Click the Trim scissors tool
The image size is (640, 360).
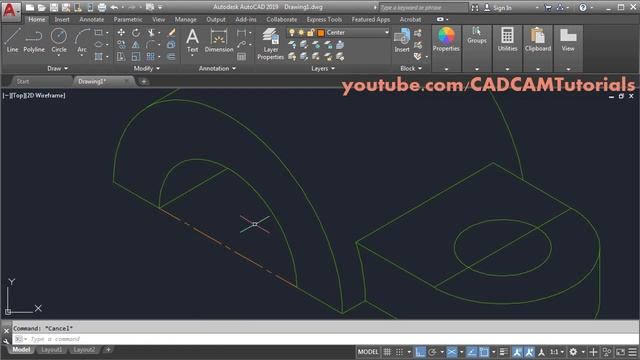pos(151,33)
